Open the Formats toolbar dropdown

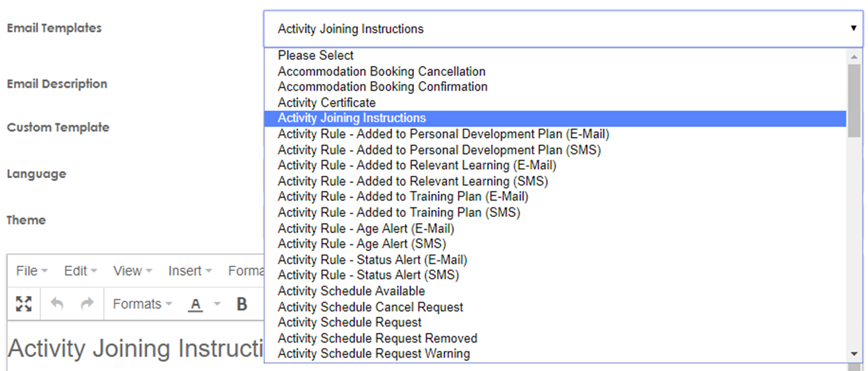(x=142, y=304)
